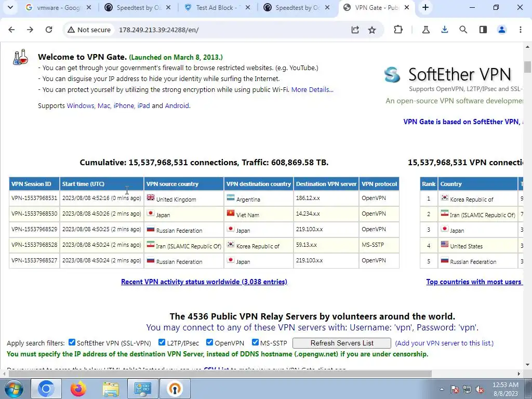Open the Mac support link
Screen dimensions: 532x399
(104, 105)
